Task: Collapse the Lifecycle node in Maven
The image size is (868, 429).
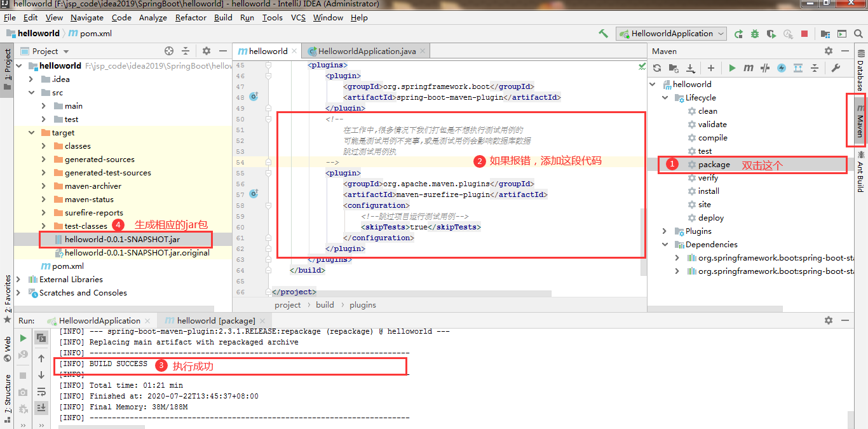Action: [x=665, y=98]
